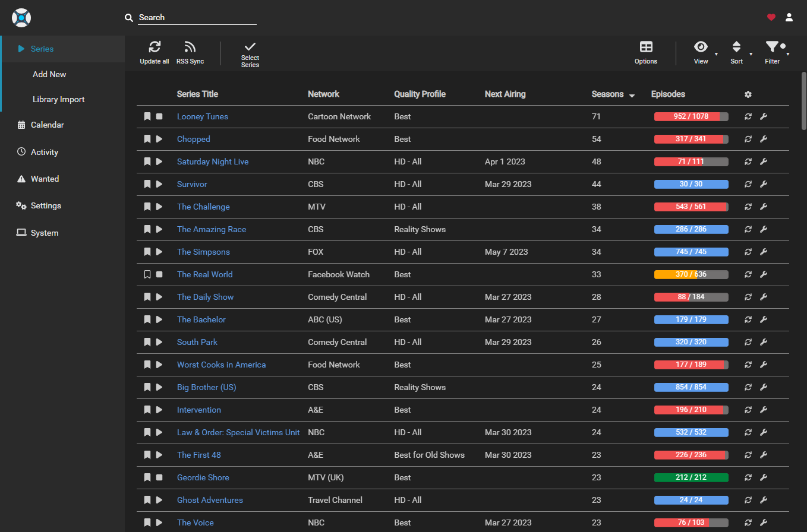The image size is (807, 532).
Task: Click the Select Series checkmark icon
Action: coord(250,47)
